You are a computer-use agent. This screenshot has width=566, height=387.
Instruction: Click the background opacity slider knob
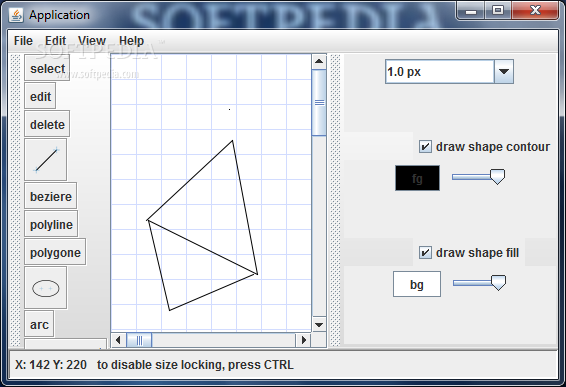tap(498, 282)
